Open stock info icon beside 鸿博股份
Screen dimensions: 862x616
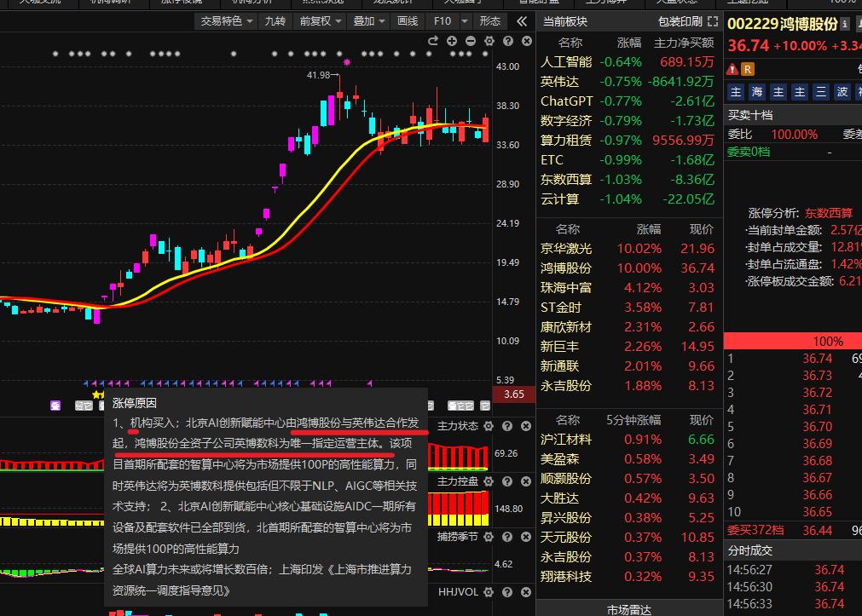click(845, 24)
